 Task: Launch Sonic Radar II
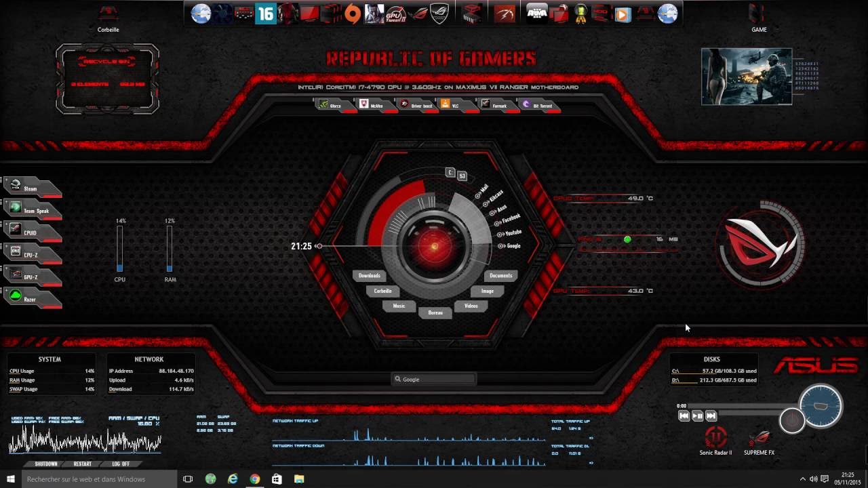(715, 441)
